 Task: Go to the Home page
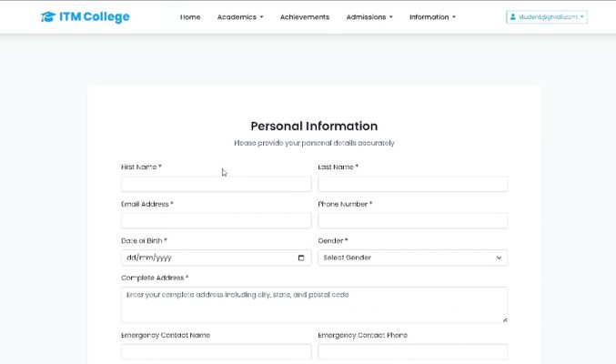pyautogui.click(x=190, y=17)
